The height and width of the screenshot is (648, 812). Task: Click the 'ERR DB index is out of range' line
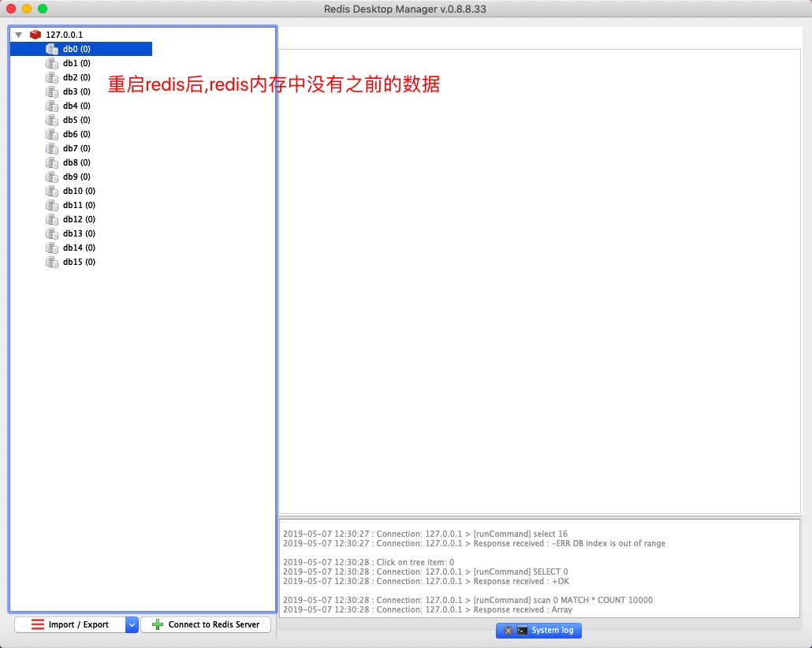click(x=475, y=543)
